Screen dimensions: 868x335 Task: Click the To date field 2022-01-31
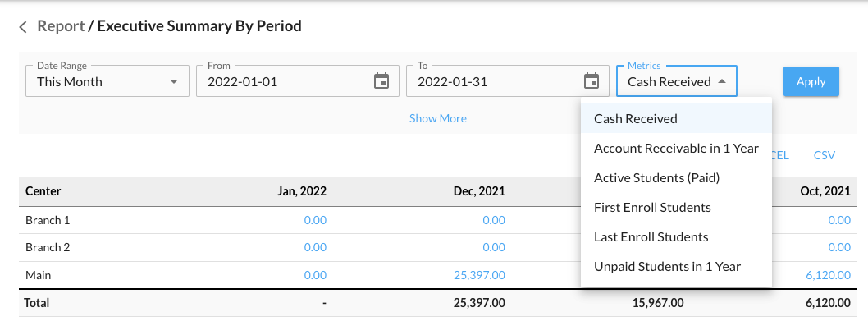click(x=489, y=81)
